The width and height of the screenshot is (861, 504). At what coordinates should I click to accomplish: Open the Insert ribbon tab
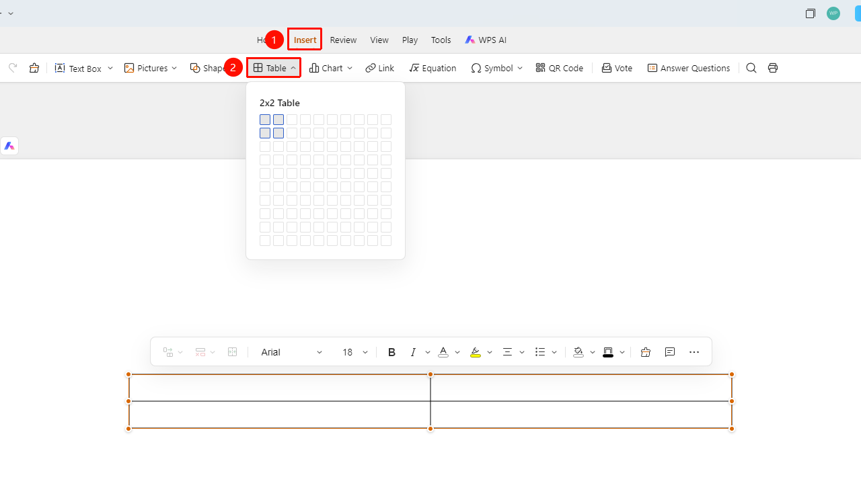click(305, 40)
